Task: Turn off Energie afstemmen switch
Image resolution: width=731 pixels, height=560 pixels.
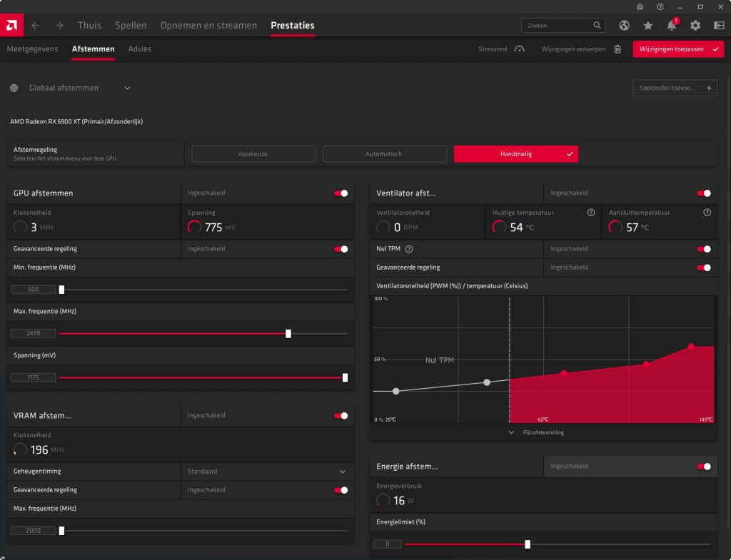Action: (703, 467)
